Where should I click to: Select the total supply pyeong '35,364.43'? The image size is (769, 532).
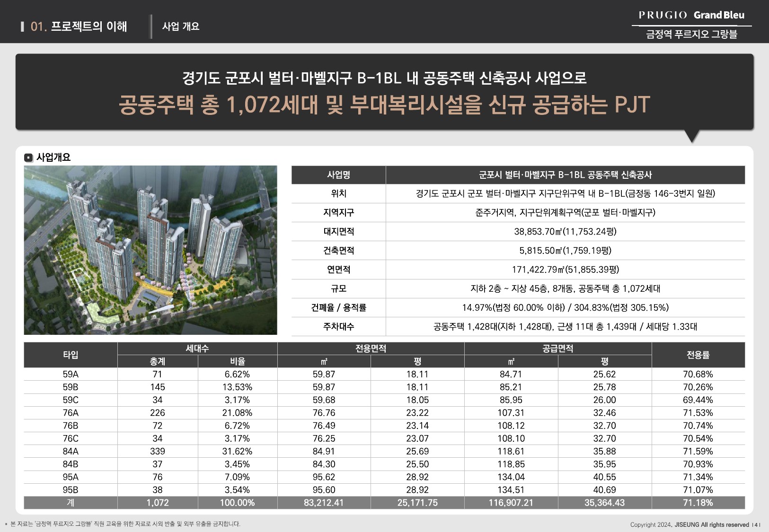(604, 503)
